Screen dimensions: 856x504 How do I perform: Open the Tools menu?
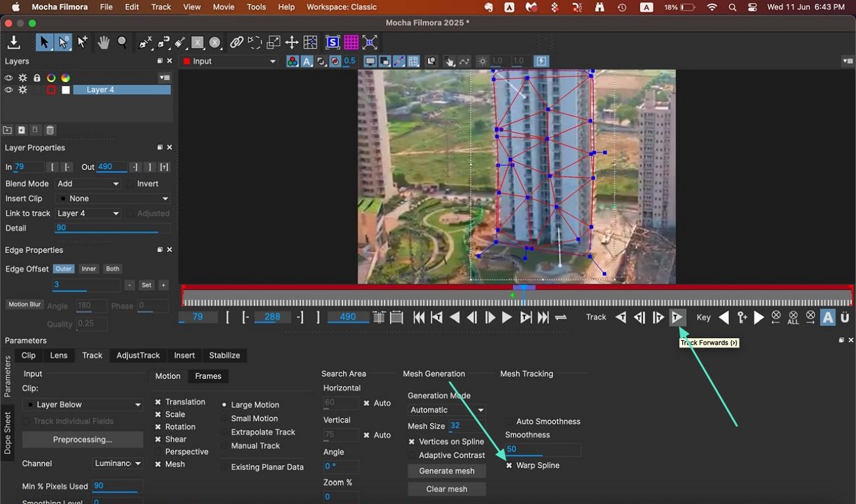click(256, 7)
